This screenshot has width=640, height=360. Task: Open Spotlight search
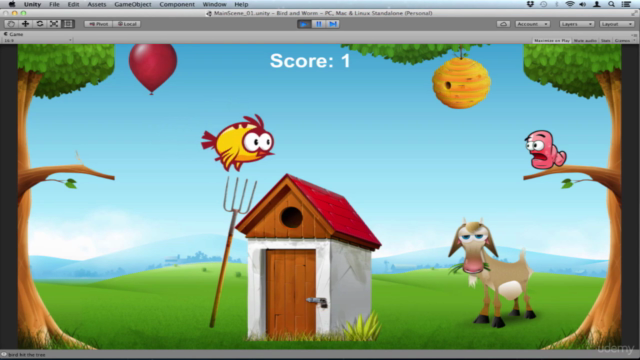(611, 4)
